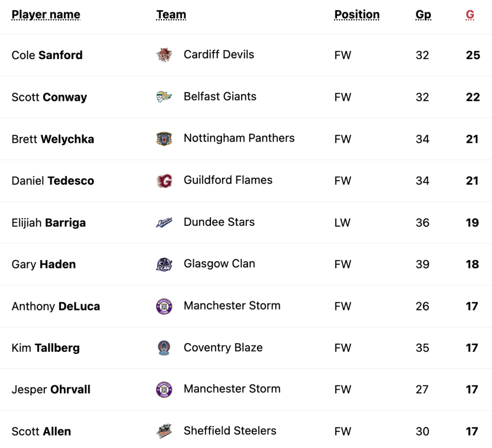Screen dimensions: 492x448
Task: Click Manchester Storm text in Jesper Ohrvall row
Action: 232,389
